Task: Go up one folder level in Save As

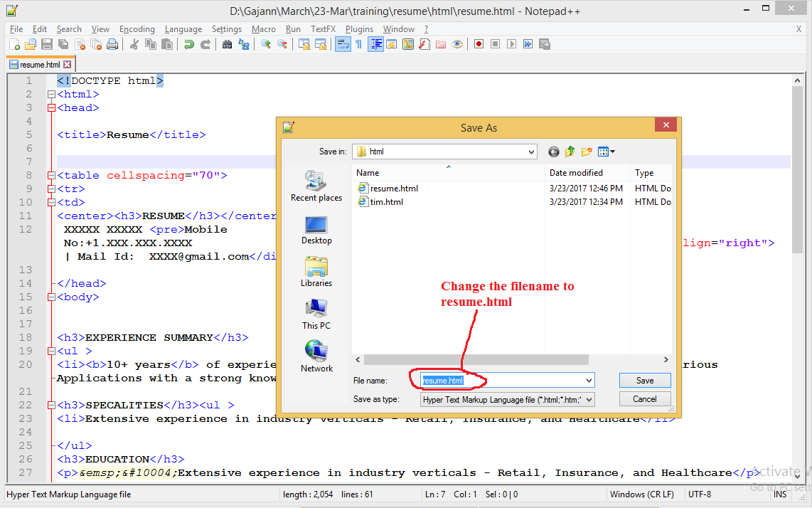Action: point(570,152)
